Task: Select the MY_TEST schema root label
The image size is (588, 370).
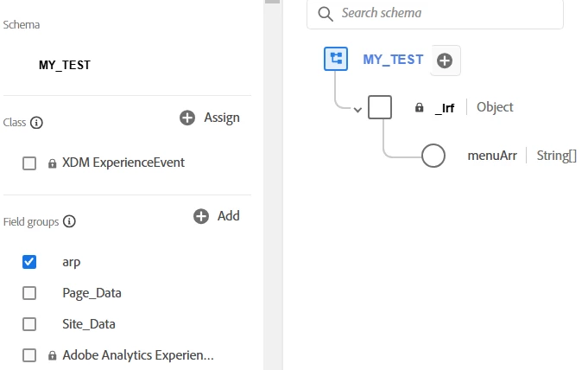Action: click(x=393, y=60)
